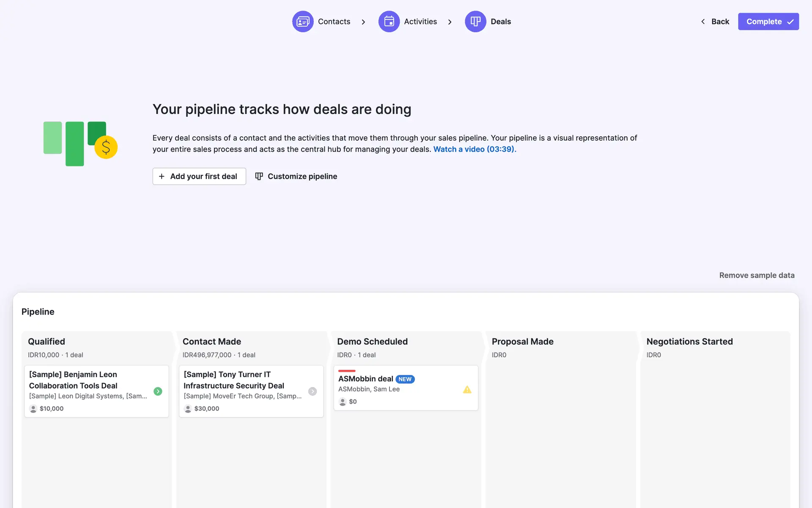This screenshot has height=508, width=812.
Task: Click Add your first deal
Action: [199, 177]
